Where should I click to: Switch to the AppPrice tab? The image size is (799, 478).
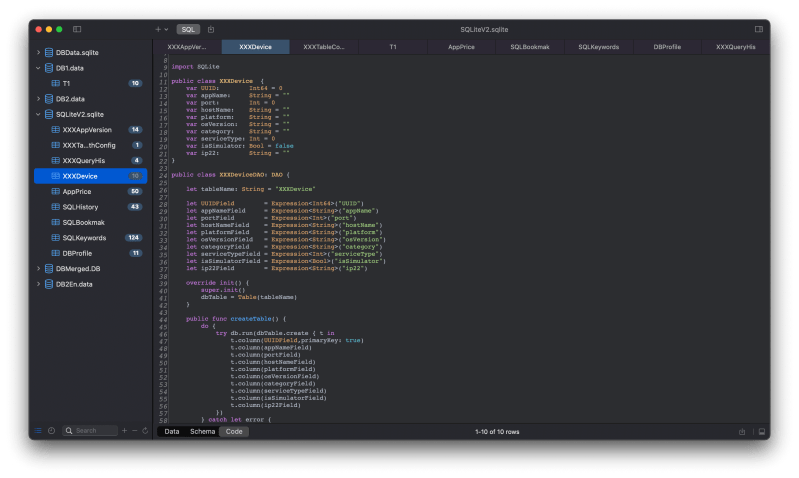point(461,47)
